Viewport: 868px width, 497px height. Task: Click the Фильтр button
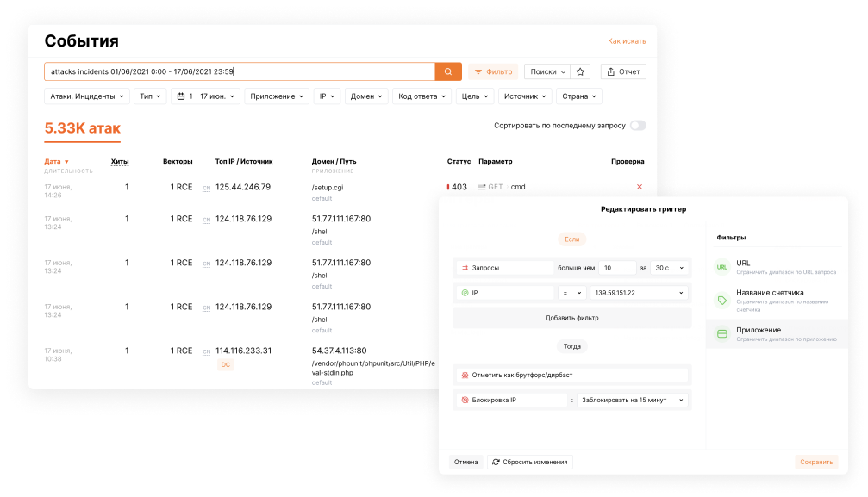coord(493,72)
